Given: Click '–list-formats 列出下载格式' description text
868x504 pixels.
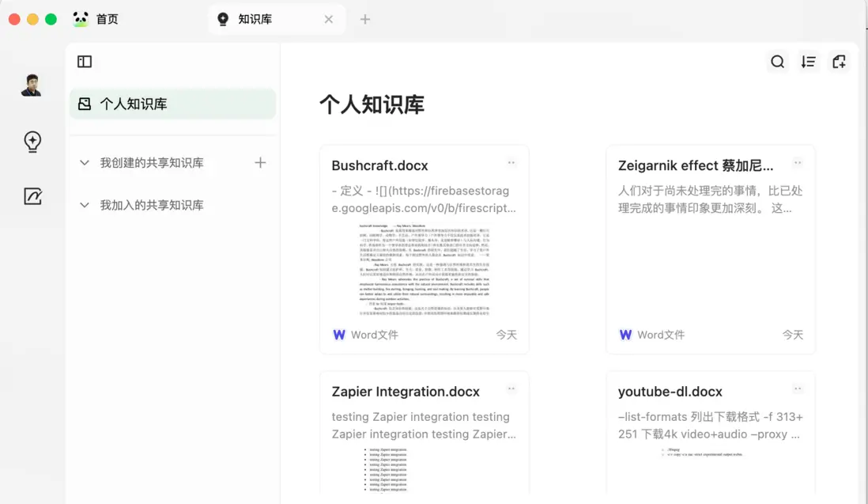Looking at the screenshot, I should coord(710,426).
